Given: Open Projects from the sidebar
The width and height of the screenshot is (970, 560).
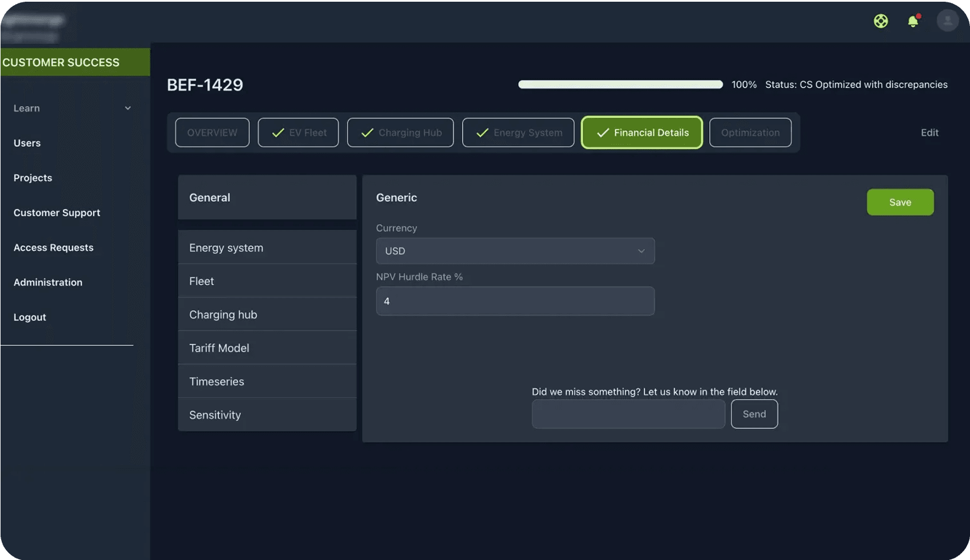Looking at the screenshot, I should 33,178.
